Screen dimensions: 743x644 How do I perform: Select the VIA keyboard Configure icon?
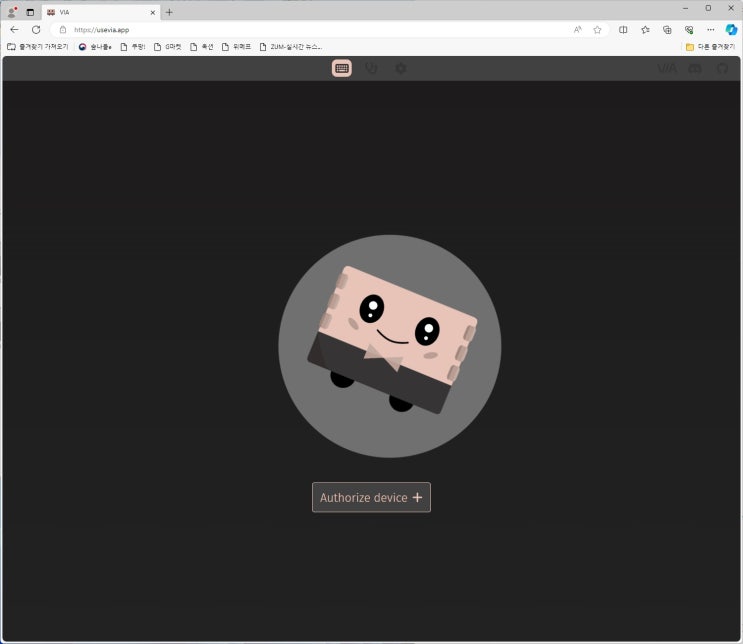click(x=342, y=68)
